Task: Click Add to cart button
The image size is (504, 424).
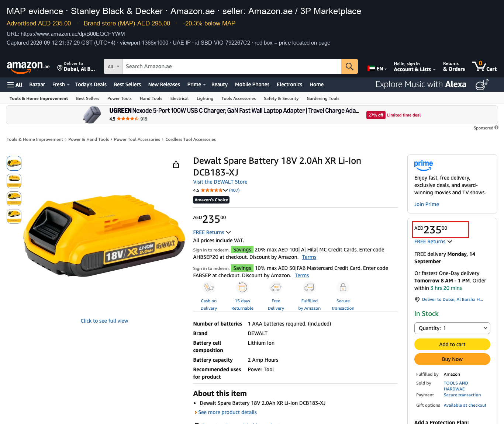Action: coord(452,344)
